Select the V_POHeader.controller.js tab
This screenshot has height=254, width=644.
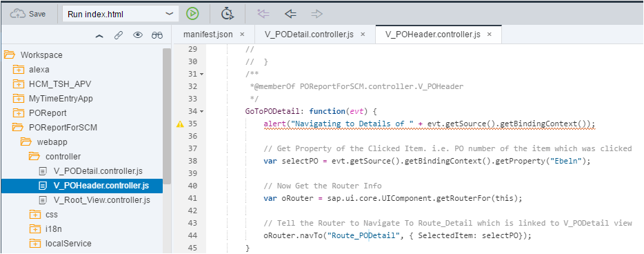pos(433,35)
